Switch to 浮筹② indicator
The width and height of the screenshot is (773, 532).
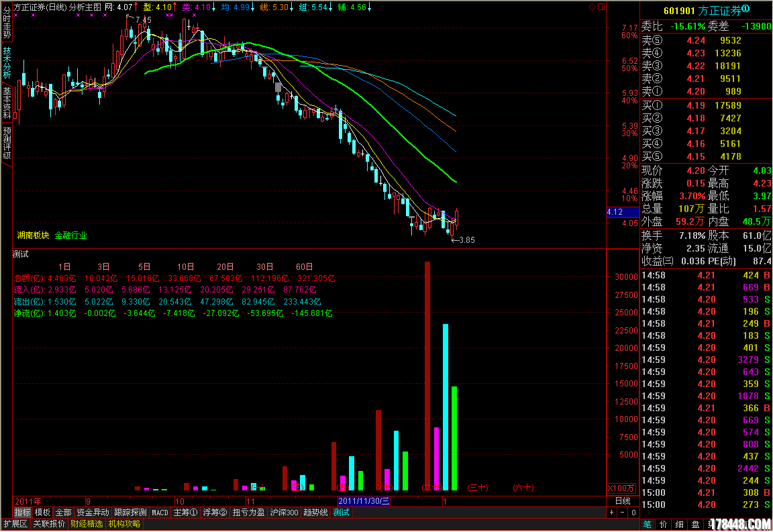click(x=215, y=513)
